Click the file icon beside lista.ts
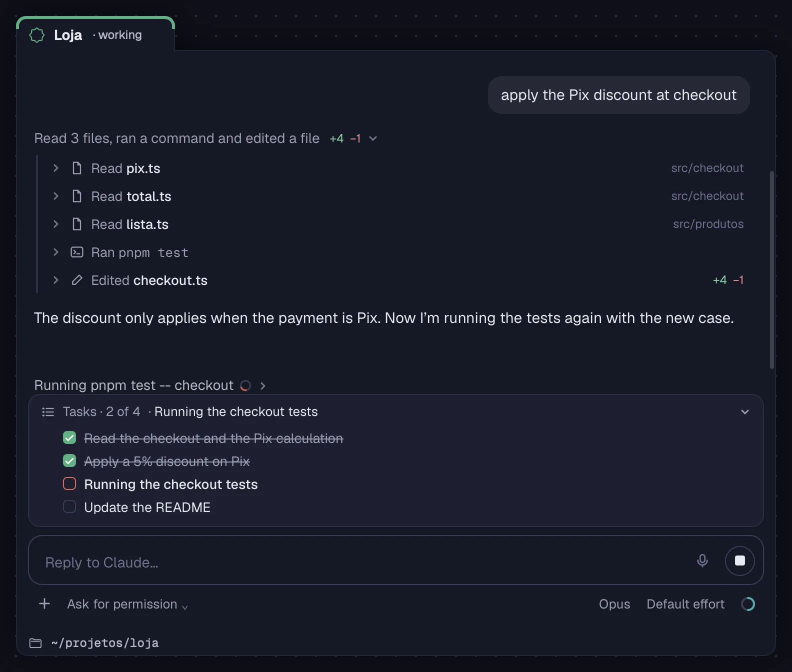The height and width of the screenshot is (672, 792). point(77,224)
